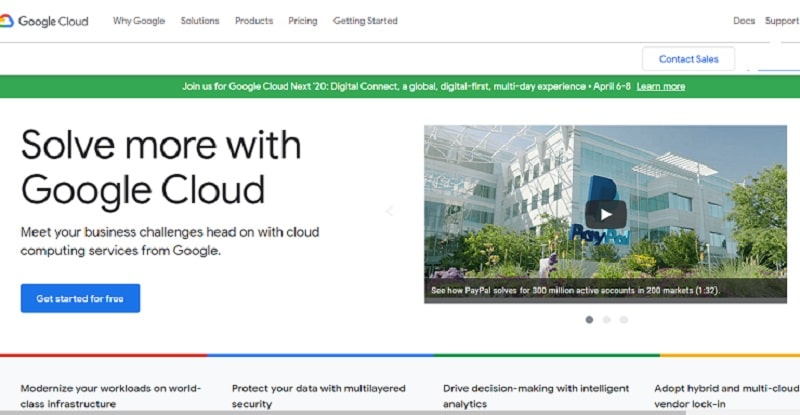The height and width of the screenshot is (415, 800).
Task: Click the Contact Sales button
Action: tap(688, 59)
